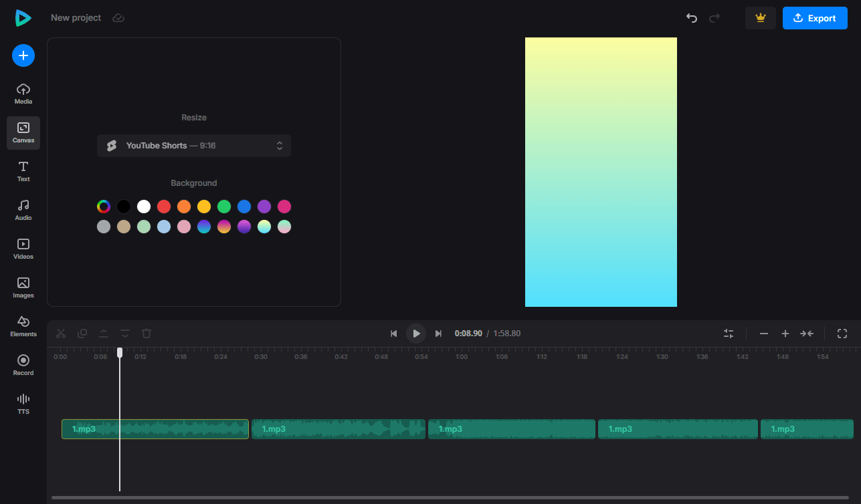This screenshot has height=504, width=861.
Task: Select the pale green background color
Action: [x=144, y=227]
